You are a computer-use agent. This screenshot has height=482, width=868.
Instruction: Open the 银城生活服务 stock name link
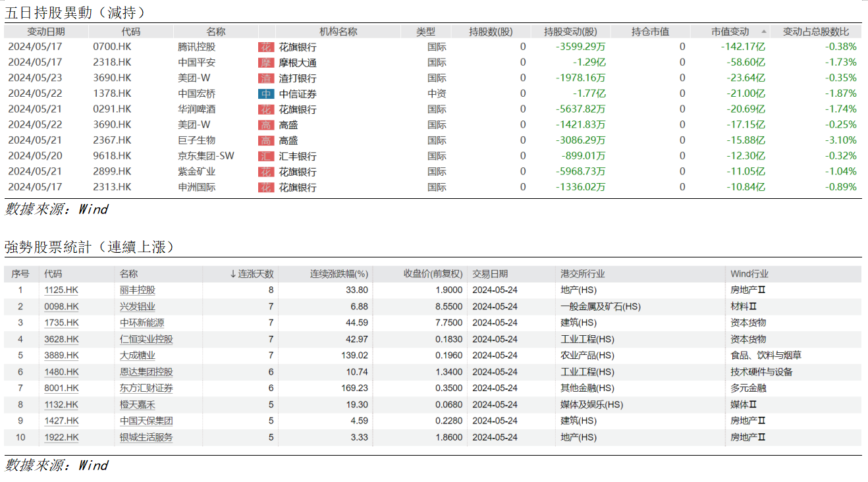point(146,437)
